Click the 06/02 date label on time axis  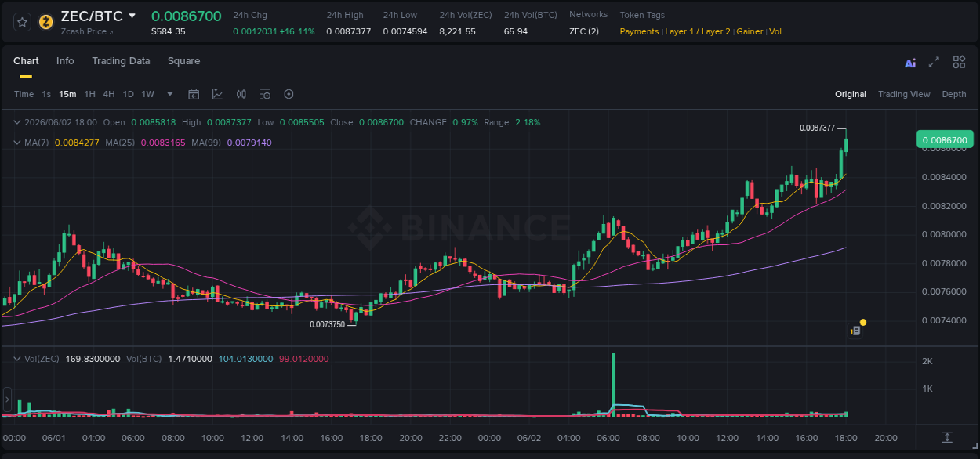pyautogui.click(x=529, y=438)
